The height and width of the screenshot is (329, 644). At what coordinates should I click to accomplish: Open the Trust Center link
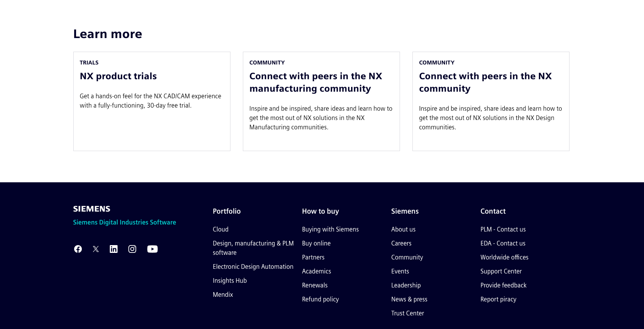coord(407,313)
